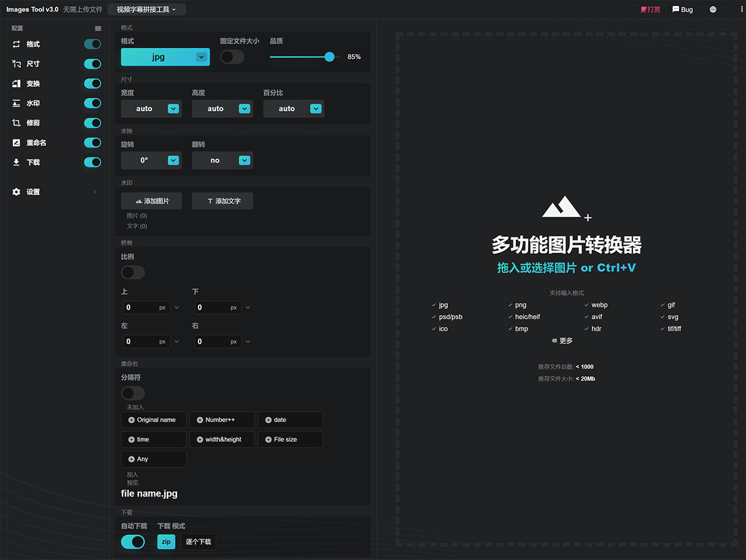Click the globe language icon
The image size is (746, 560).
[x=713, y=10]
